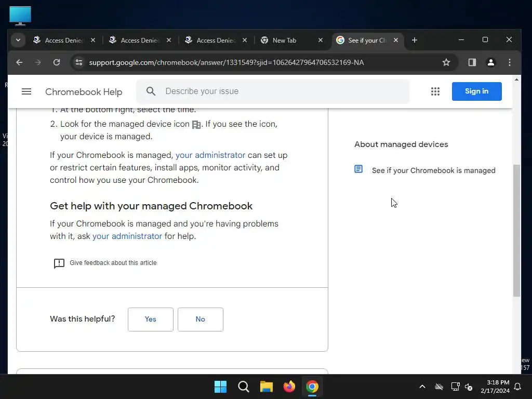Click the Chromebook Help title
The height and width of the screenshot is (399, 532).
84,92
